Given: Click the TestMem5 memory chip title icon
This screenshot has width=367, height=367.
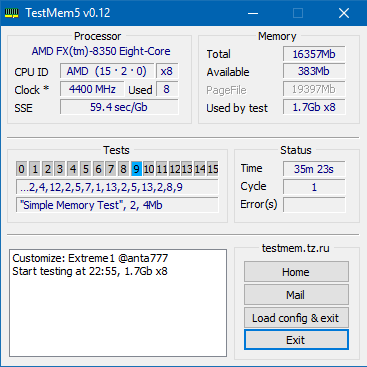Looking at the screenshot, I should pos(11,13).
